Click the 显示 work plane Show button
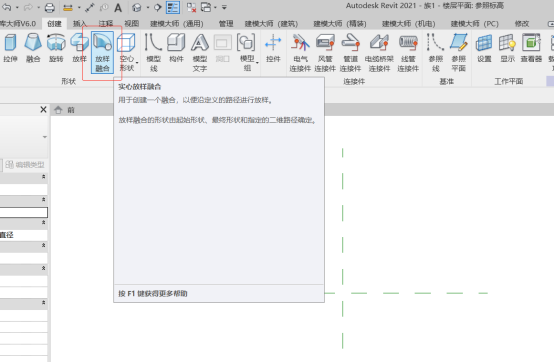 click(507, 48)
